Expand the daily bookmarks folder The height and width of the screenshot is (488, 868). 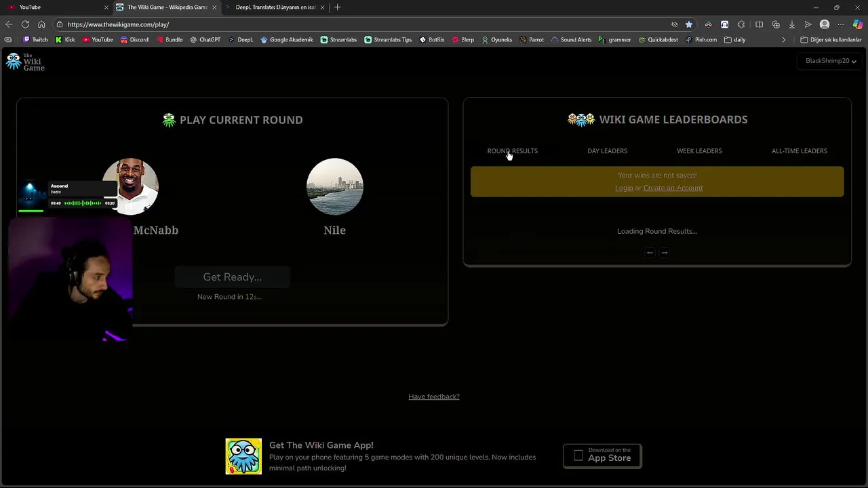coord(734,40)
